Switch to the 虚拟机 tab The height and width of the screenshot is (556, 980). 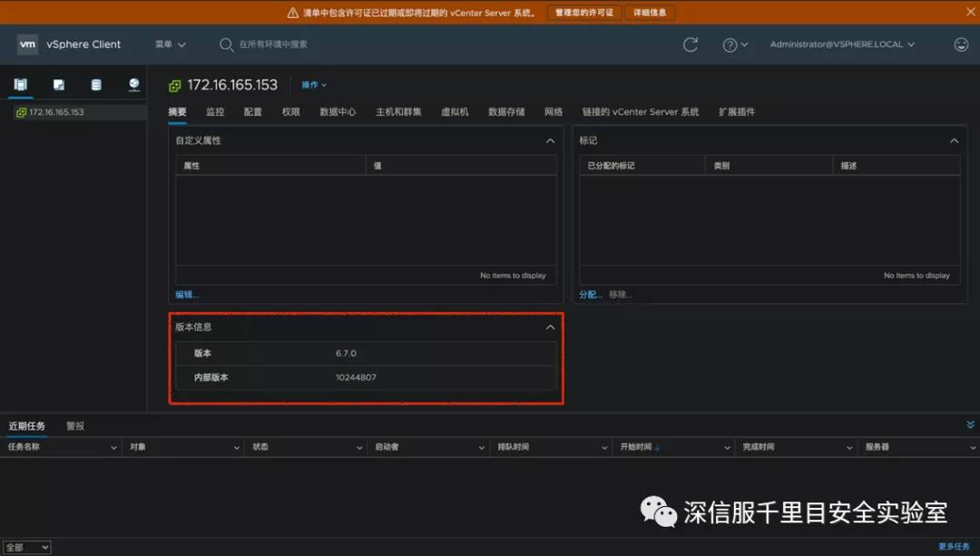pyautogui.click(x=455, y=112)
